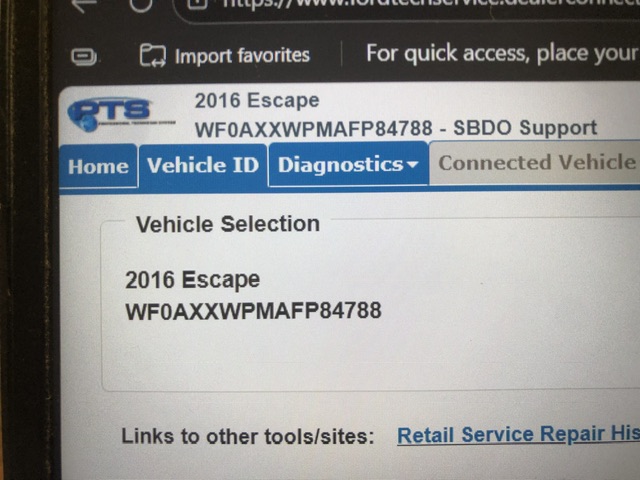Click the Vehicle Selection group heading
This screenshot has width=640, height=480.
(228, 224)
